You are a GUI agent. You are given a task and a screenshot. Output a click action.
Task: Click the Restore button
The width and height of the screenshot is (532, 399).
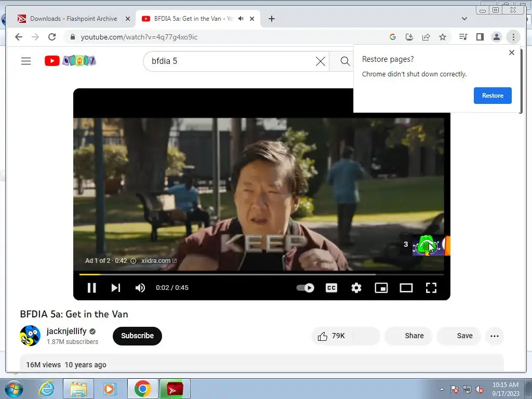tap(493, 96)
